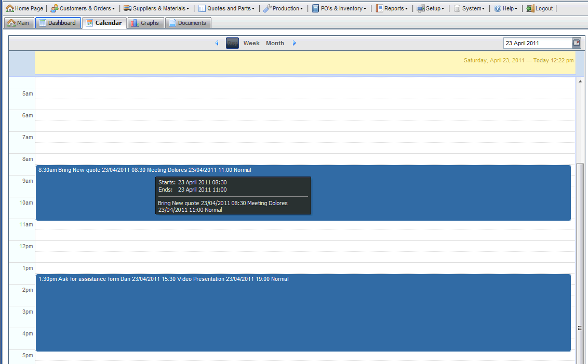Click the Customers & Orders people icon
The height and width of the screenshot is (364, 588).
pyautogui.click(x=55, y=8)
